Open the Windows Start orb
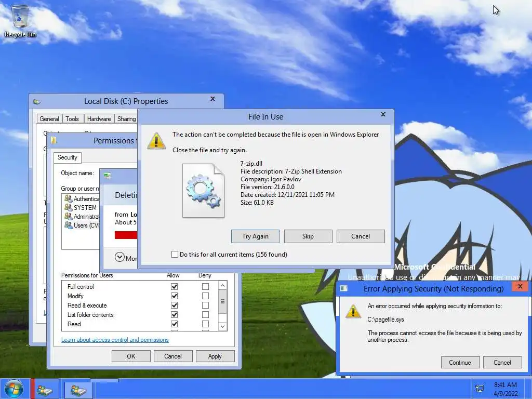Screen dimensions: 532x399 [x=14, y=389]
